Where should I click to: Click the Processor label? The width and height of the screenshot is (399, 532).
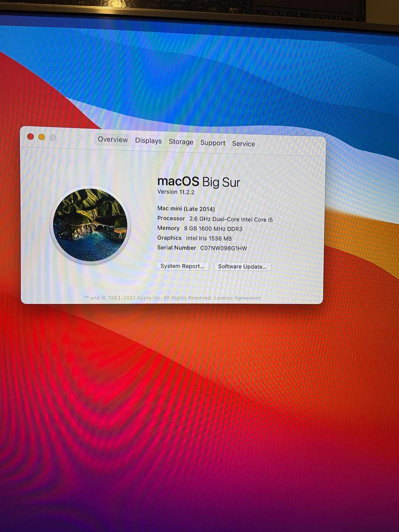pos(171,218)
